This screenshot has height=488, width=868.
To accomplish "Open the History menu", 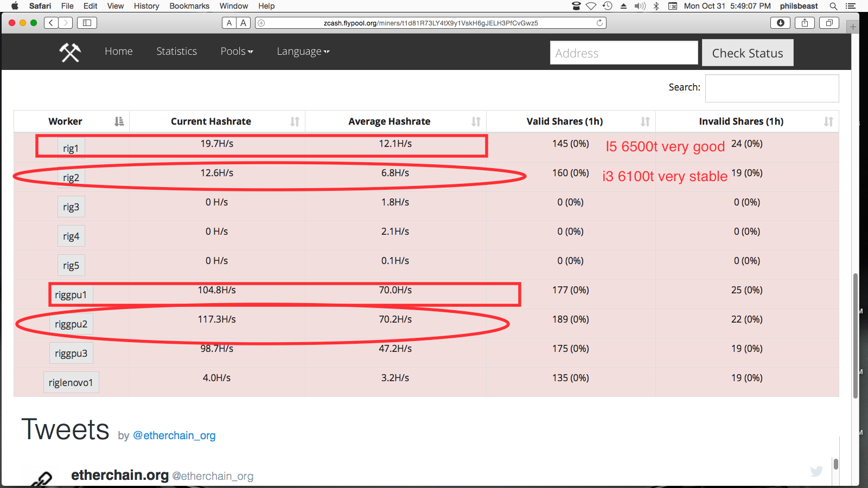I will click(146, 6).
